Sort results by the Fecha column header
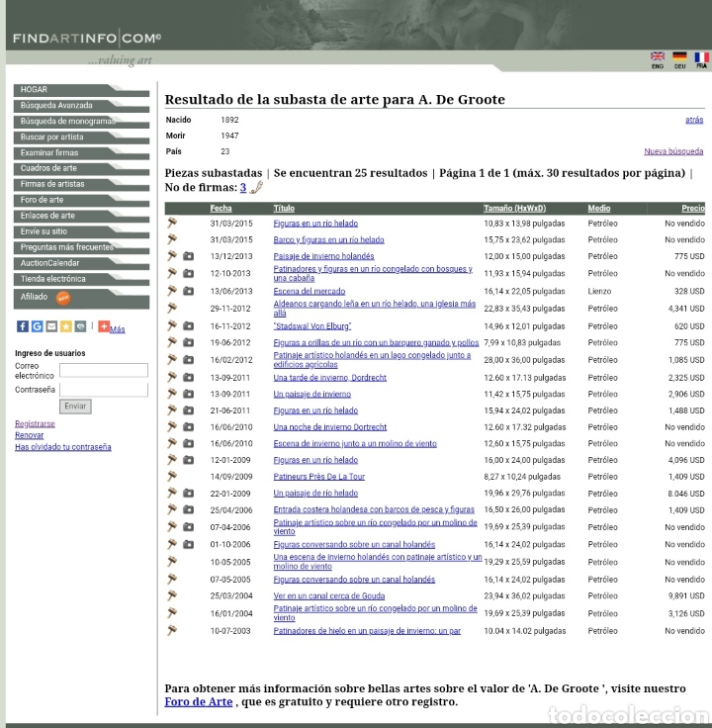 click(221, 209)
